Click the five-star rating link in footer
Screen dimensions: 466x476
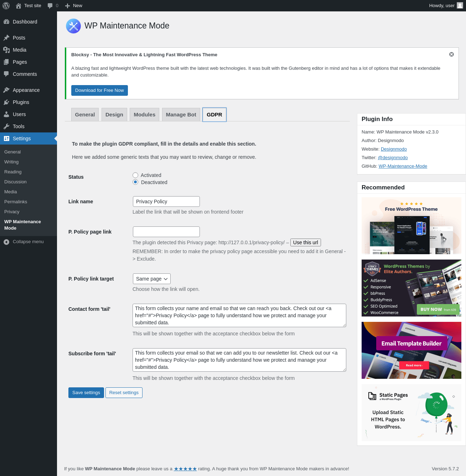[x=185, y=469]
